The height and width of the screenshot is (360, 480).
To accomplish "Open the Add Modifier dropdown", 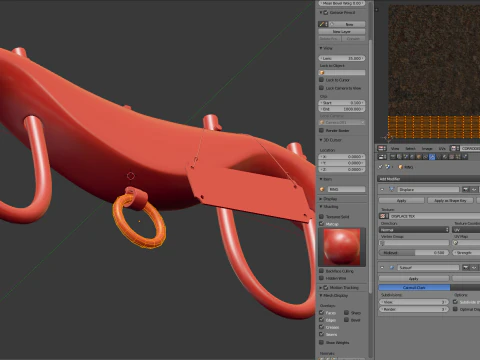I will [429, 179].
